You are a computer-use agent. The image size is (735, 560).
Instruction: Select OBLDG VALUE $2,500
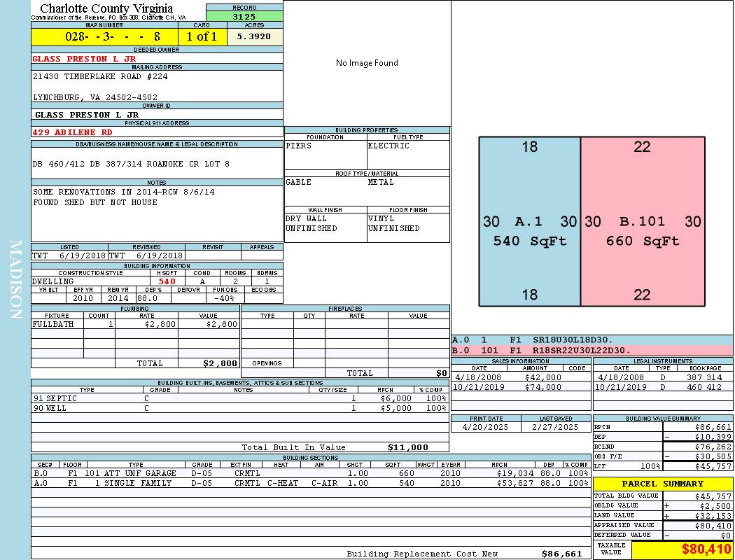point(715,506)
